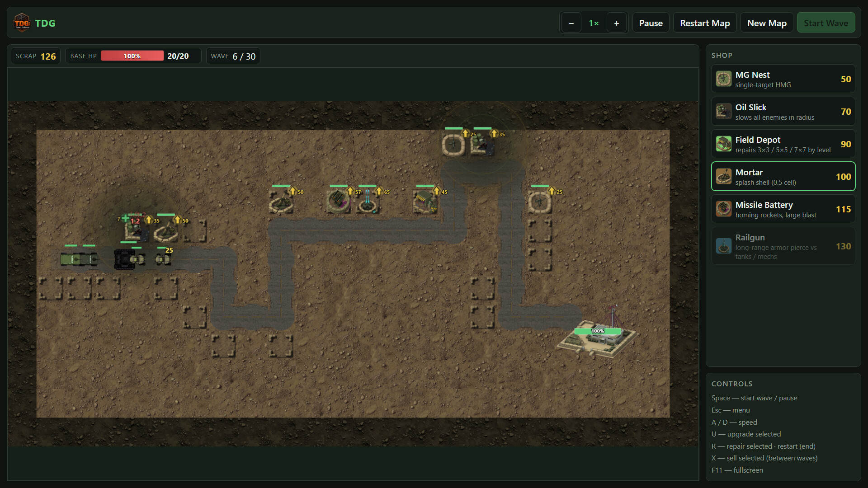
Task: Click the black tank enemy on road
Action: pyautogui.click(x=124, y=259)
